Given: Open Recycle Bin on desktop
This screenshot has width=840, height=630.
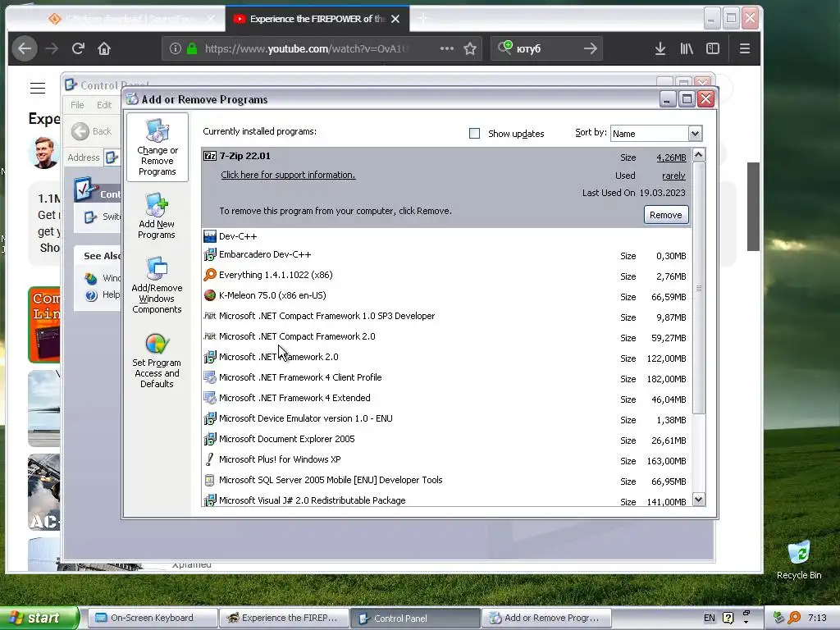Looking at the screenshot, I should 799,560.
